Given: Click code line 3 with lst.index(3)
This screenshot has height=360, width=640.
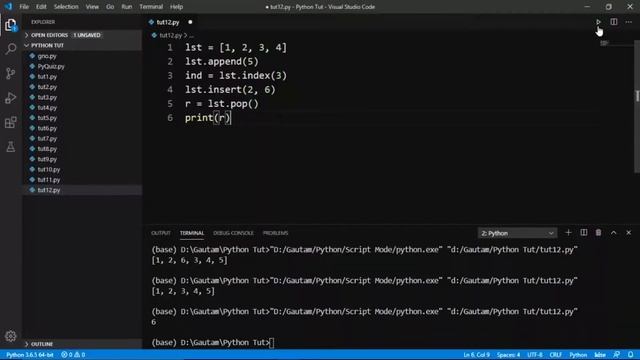Looking at the screenshot, I should 236,76.
